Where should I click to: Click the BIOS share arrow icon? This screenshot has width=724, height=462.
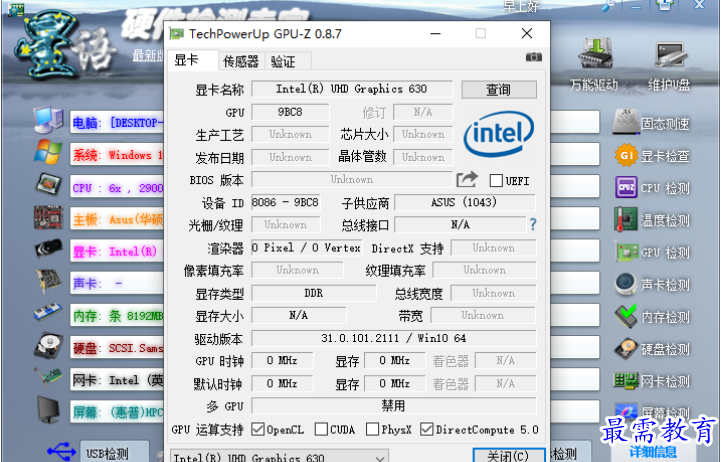tap(466, 180)
